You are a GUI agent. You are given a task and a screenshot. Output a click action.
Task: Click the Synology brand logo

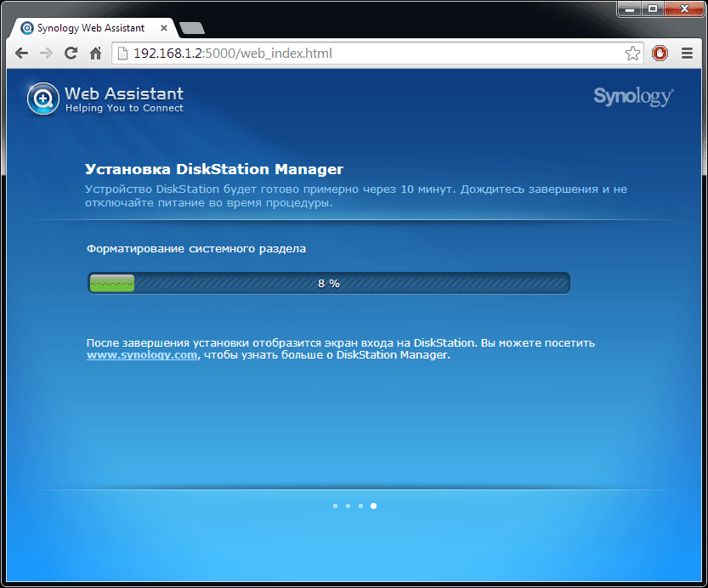[x=633, y=97]
